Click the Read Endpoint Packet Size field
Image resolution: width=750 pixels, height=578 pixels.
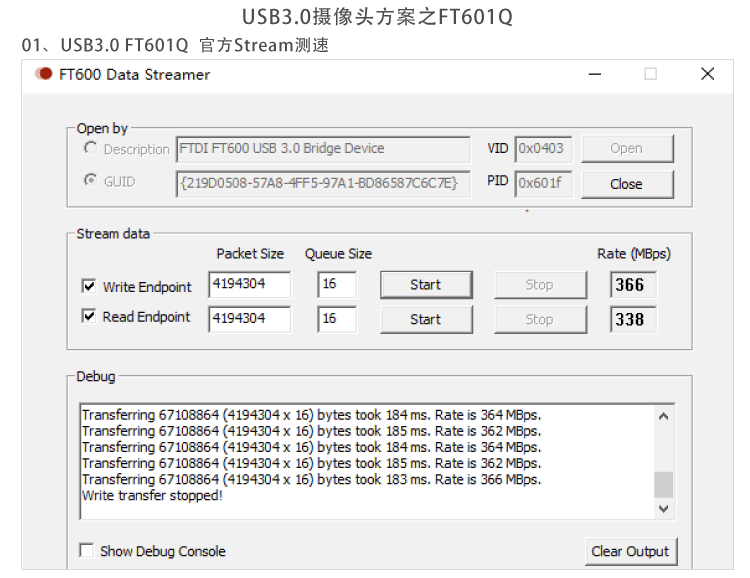[x=249, y=319]
